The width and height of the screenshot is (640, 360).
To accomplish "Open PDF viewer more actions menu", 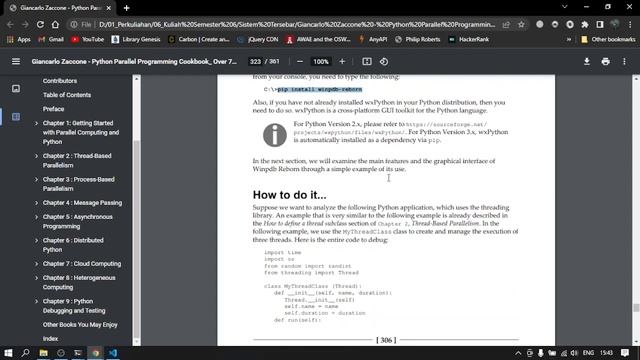I will [x=624, y=62].
